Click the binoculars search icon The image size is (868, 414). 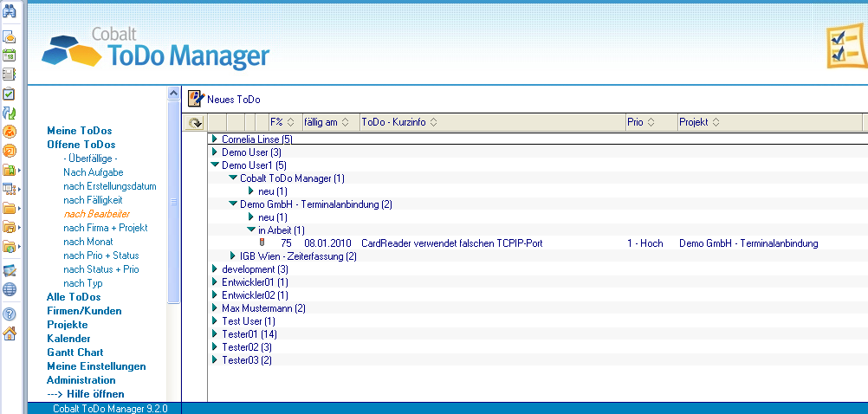tap(10, 10)
